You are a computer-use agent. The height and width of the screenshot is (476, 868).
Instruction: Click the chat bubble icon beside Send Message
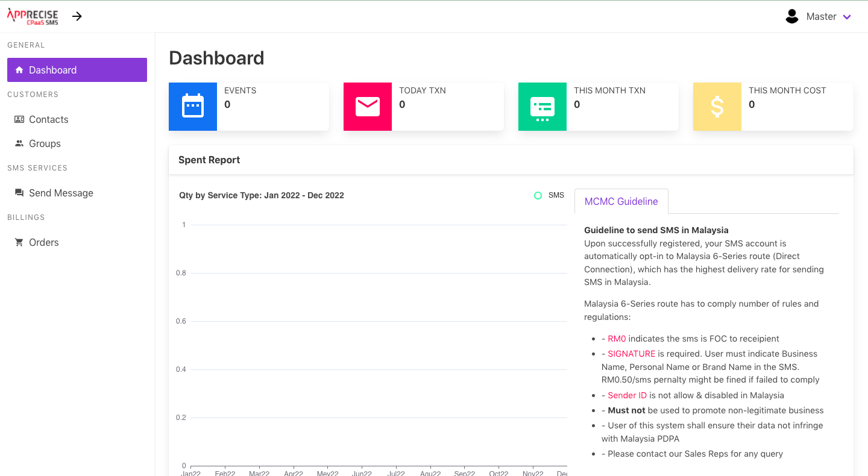pos(19,193)
